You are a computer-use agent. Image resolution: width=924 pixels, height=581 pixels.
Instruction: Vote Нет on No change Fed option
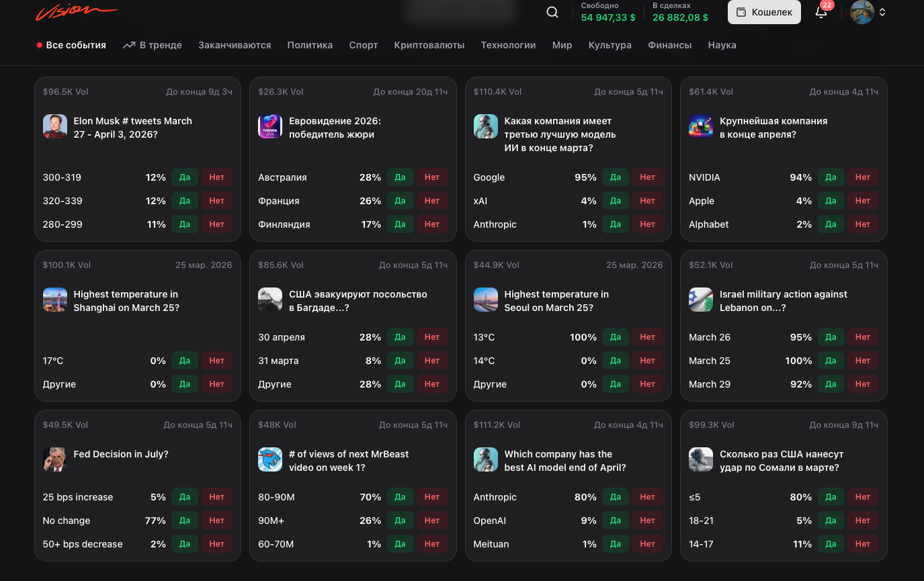tap(216, 521)
